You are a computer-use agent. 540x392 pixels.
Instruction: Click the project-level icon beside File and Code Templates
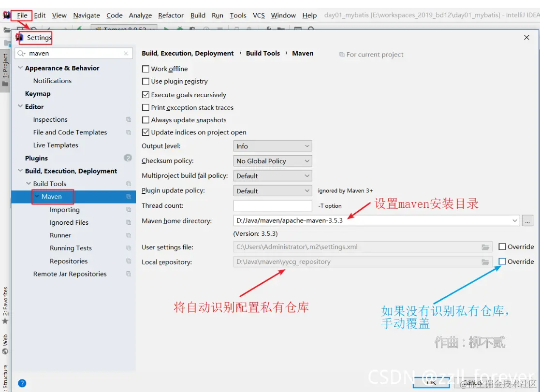click(x=129, y=132)
